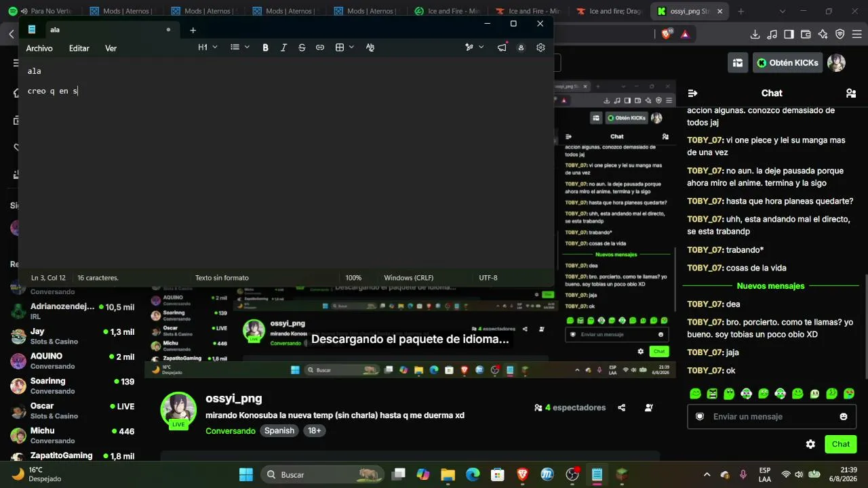The image size is (868, 488).
Task: Toggle italic formatting in Notepad
Action: click(x=283, y=47)
